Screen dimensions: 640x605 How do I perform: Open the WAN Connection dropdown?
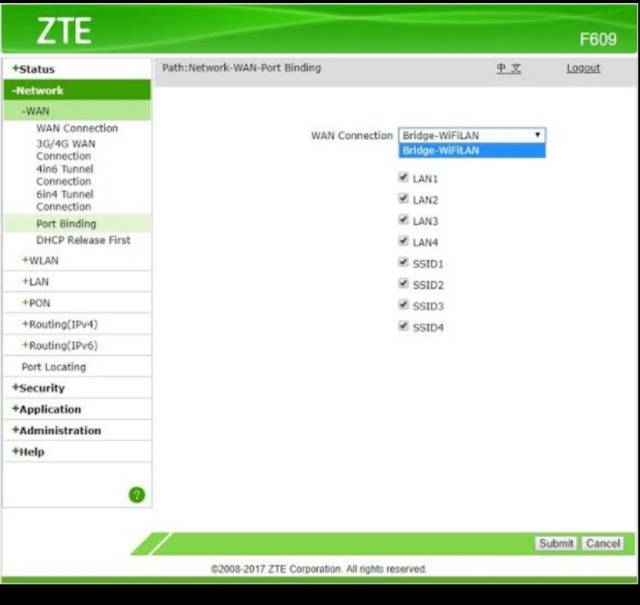(472, 135)
